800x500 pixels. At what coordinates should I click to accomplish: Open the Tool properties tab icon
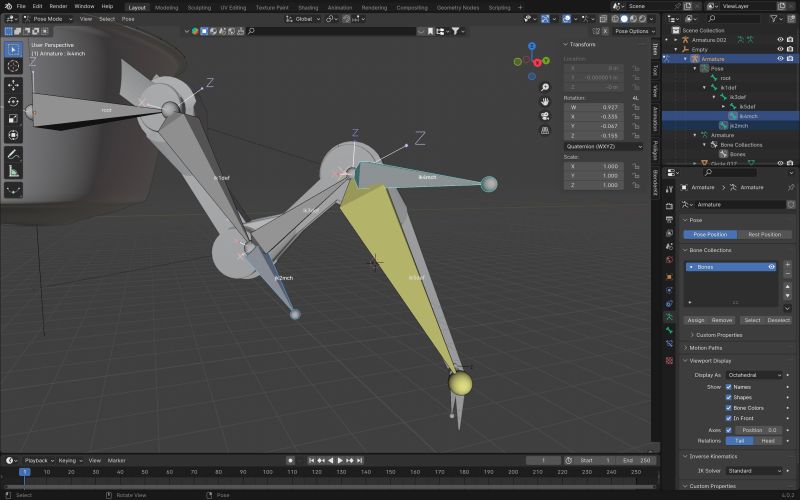(x=669, y=189)
